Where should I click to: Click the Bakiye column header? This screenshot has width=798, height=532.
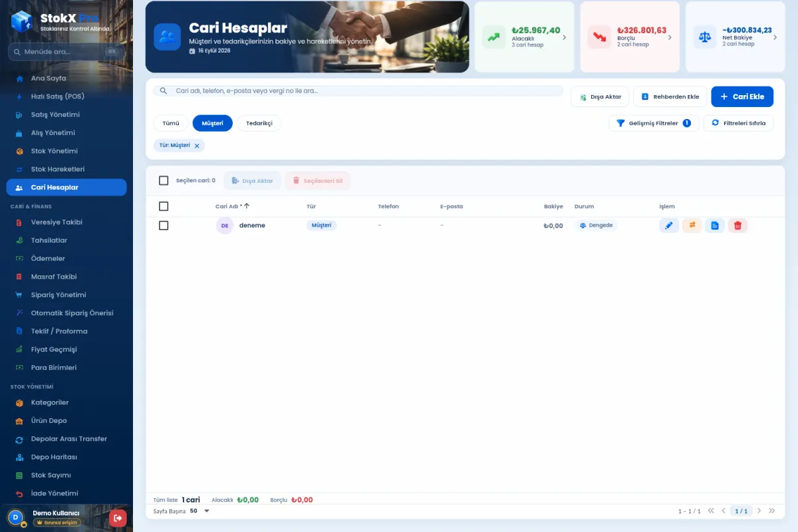point(553,206)
